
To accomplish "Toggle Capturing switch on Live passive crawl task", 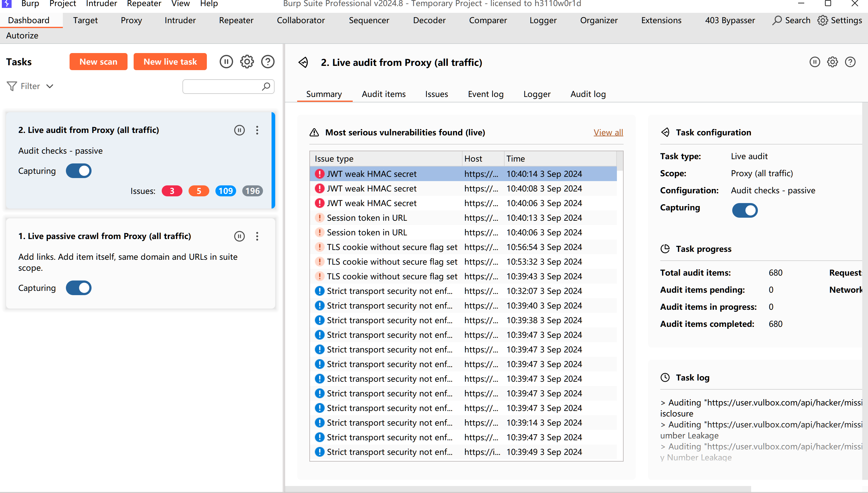I will coord(78,288).
